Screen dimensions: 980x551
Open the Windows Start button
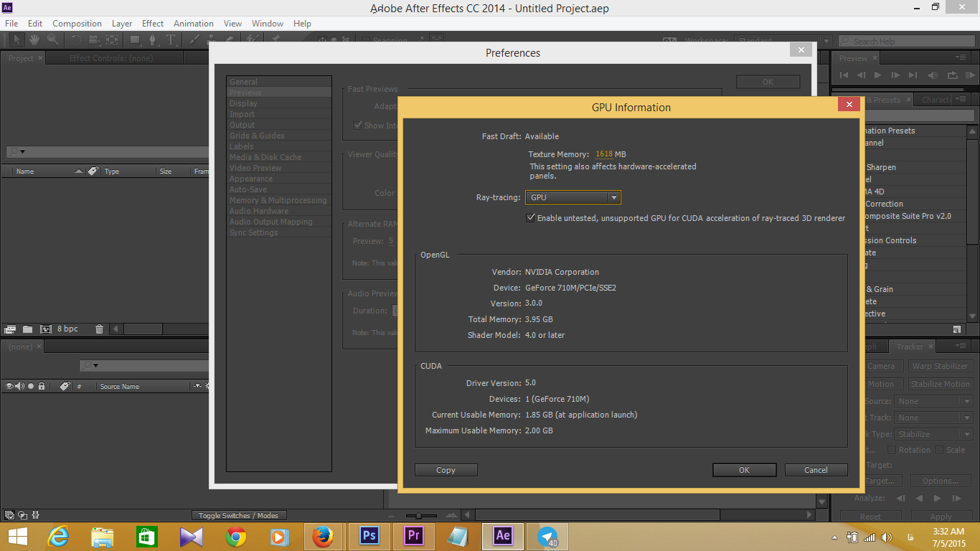[17, 536]
